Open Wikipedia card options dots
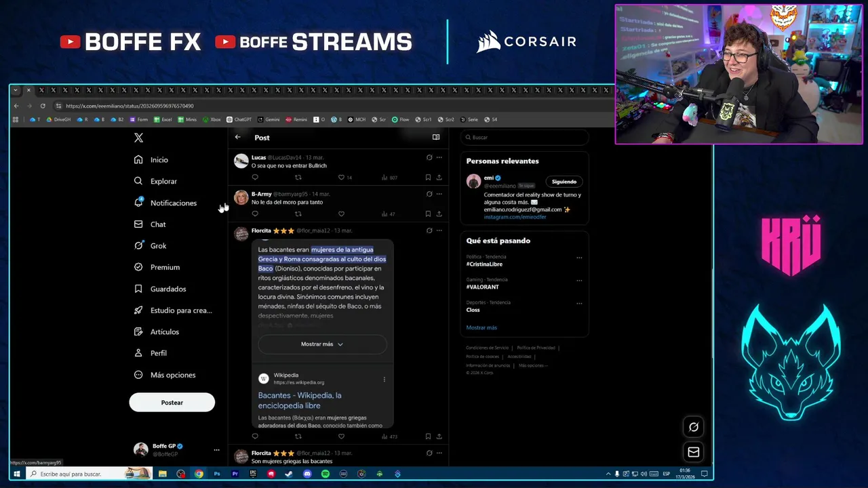Image resolution: width=868 pixels, height=488 pixels. click(x=384, y=380)
